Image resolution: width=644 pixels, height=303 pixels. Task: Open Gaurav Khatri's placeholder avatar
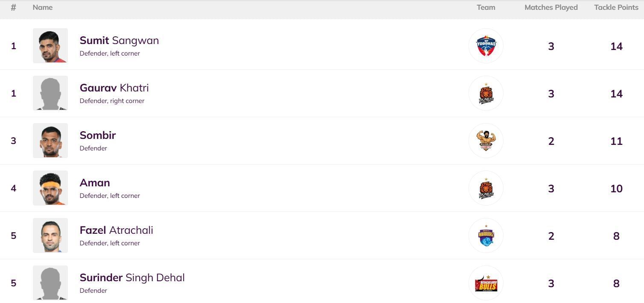(50, 93)
